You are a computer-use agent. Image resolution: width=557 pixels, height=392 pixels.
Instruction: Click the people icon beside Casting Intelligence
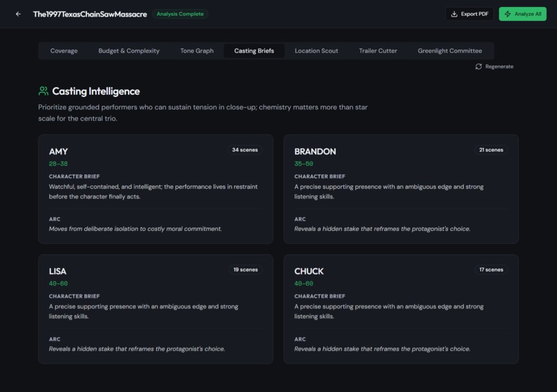[44, 91]
